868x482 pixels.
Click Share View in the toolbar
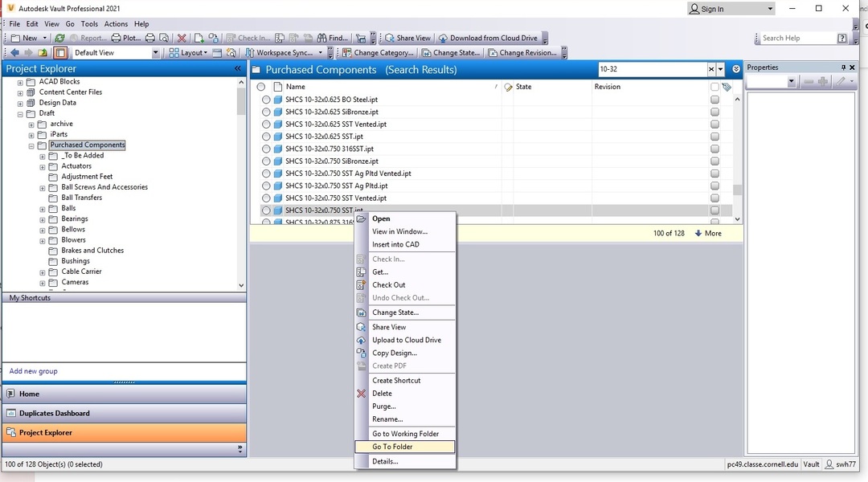[x=408, y=39]
